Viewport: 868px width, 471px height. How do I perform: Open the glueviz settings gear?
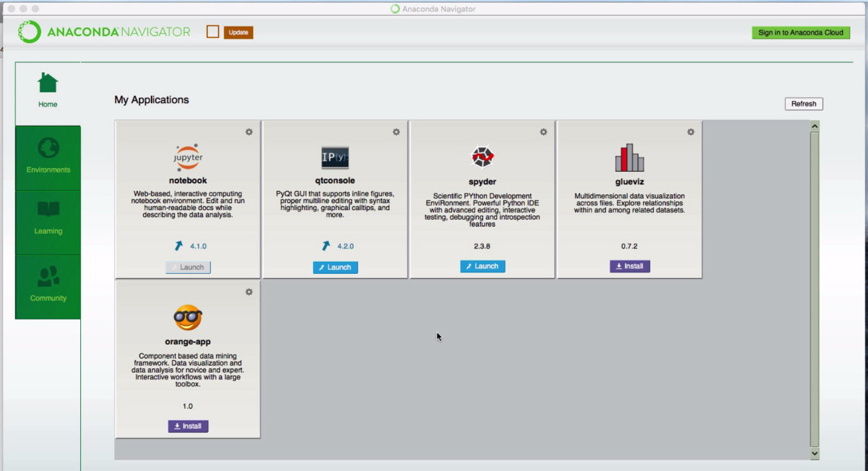[691, 132]
